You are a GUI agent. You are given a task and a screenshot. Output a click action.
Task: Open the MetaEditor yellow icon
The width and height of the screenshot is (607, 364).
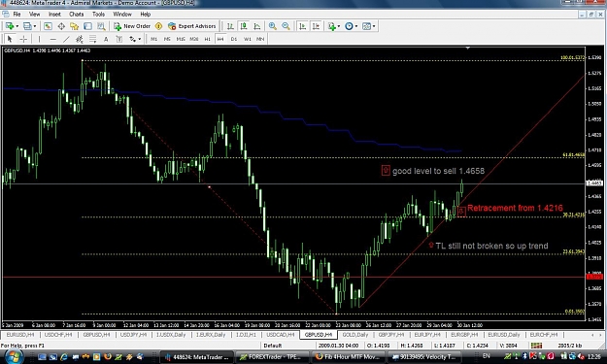coord(158,26)
